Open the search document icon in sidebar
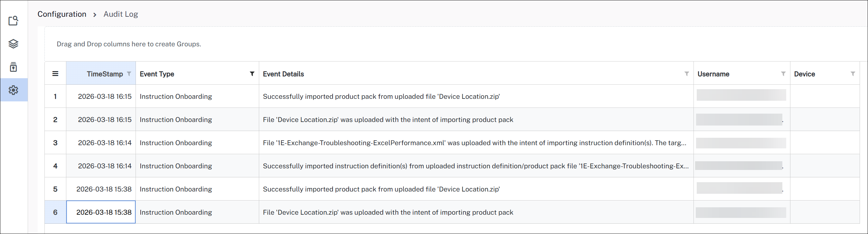The width and height of the screenshot is (868, 234). coord(14,21)
